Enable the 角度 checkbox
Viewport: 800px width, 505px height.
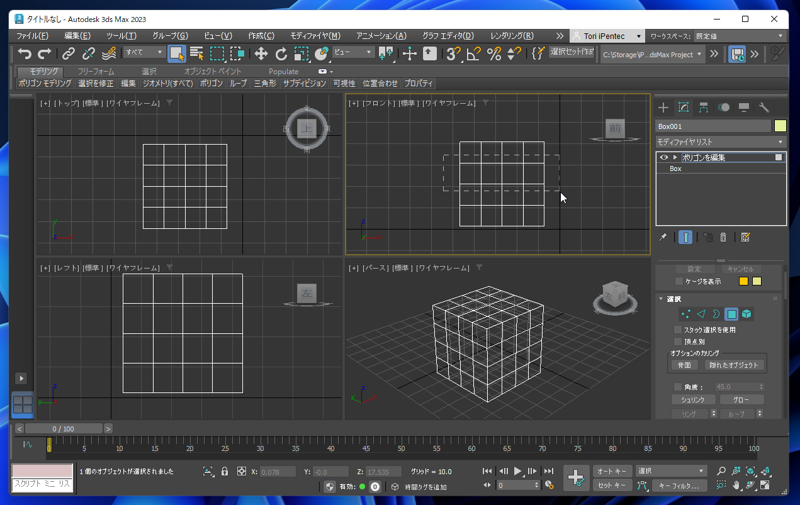[678, 387]
